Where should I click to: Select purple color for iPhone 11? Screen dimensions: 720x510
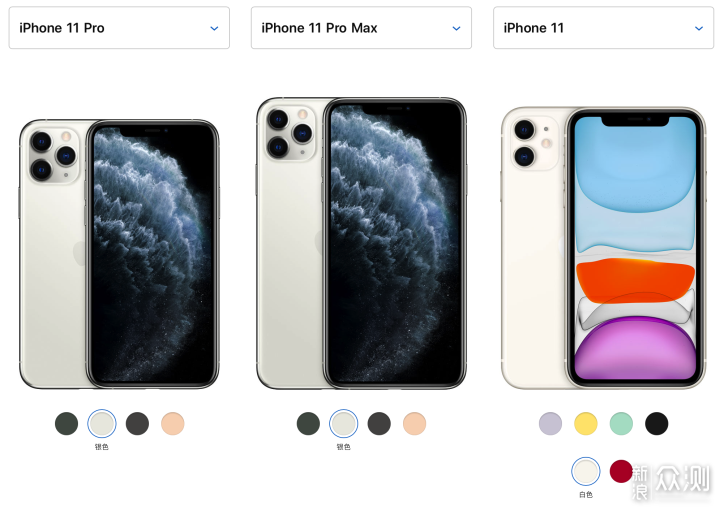[x=551, y=423]
